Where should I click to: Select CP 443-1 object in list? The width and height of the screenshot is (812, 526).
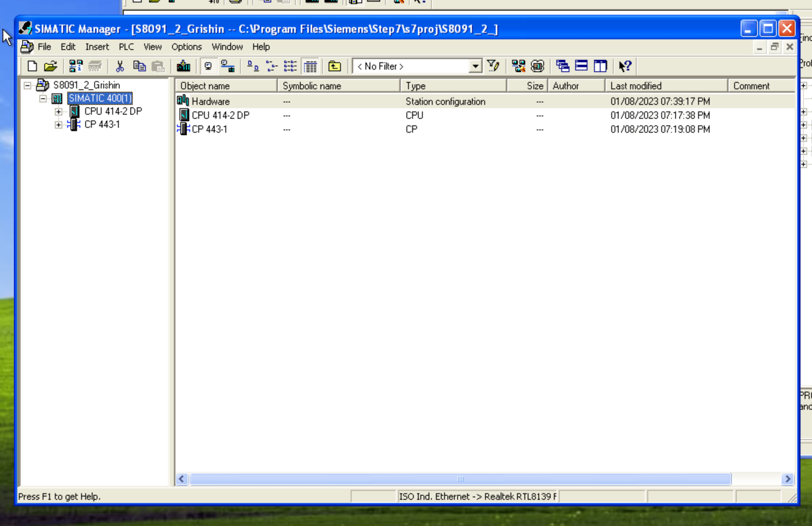click(x=209, y=129)
